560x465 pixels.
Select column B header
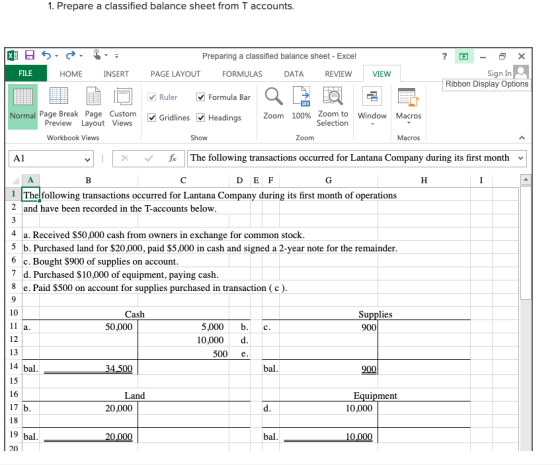point(88,180)
